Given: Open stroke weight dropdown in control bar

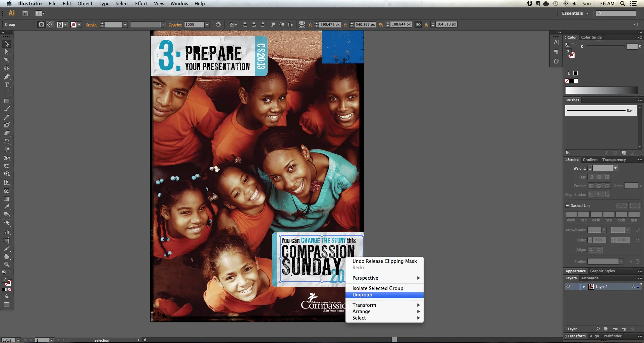Looking at the screenshot, I should pyautogui.click(x=125, y=24).
